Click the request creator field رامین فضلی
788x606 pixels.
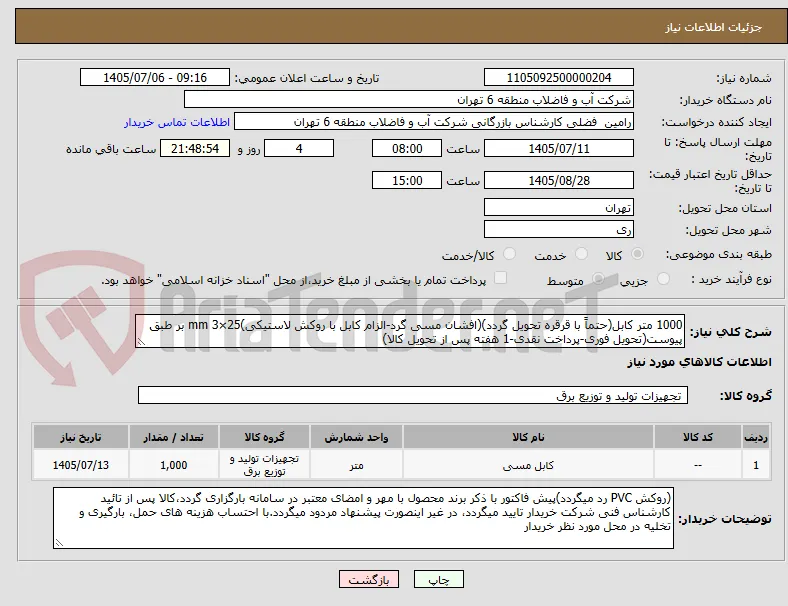434,122
